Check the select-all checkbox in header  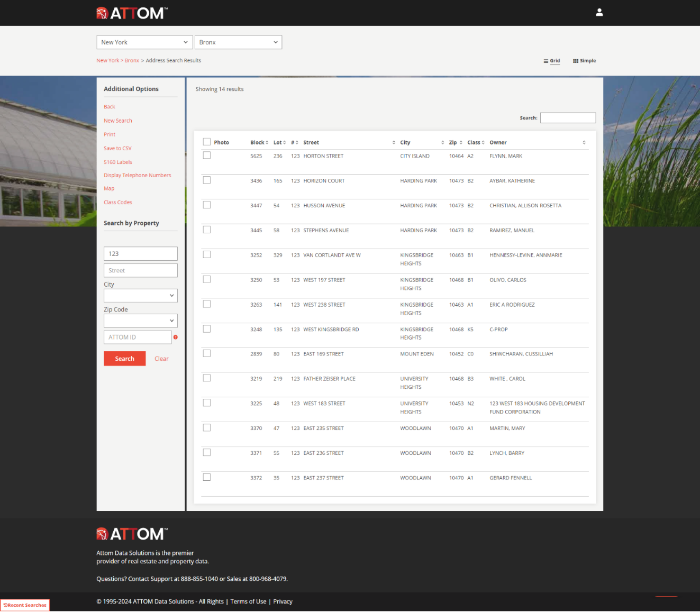pyautogui.click(x=207, y=142)
